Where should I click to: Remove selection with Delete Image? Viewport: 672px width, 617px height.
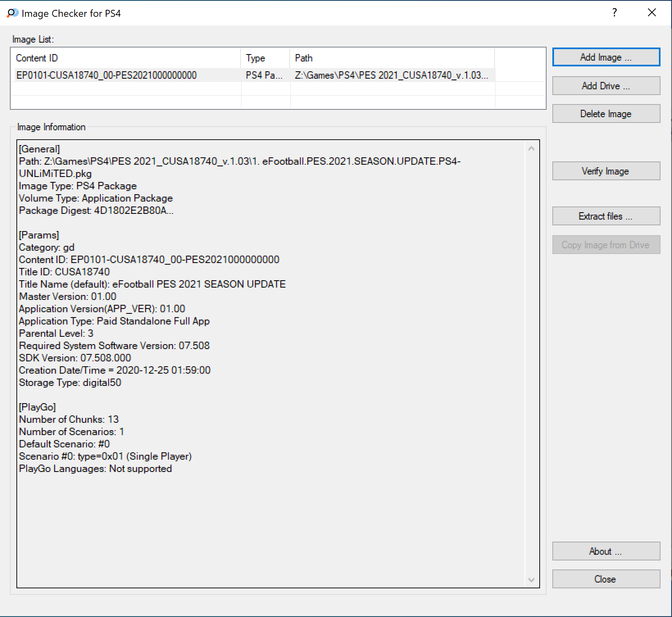point(606,114)
